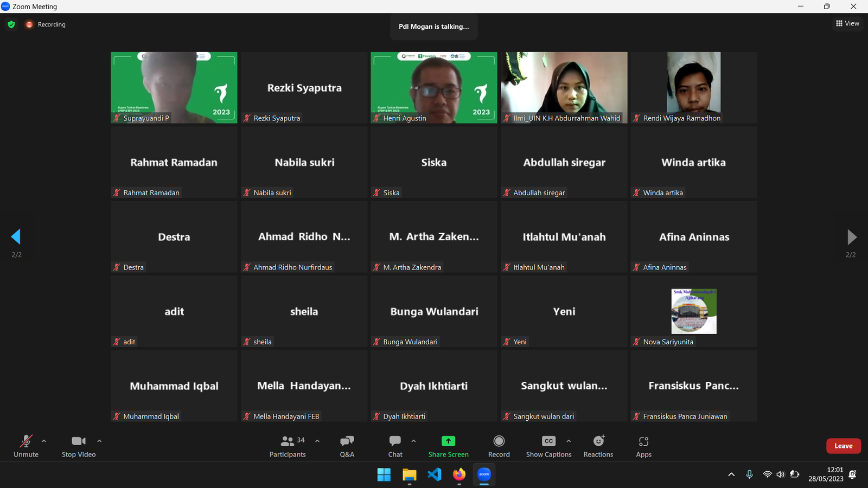
Task: Open the Participants panel
Action: click(288, 446)
